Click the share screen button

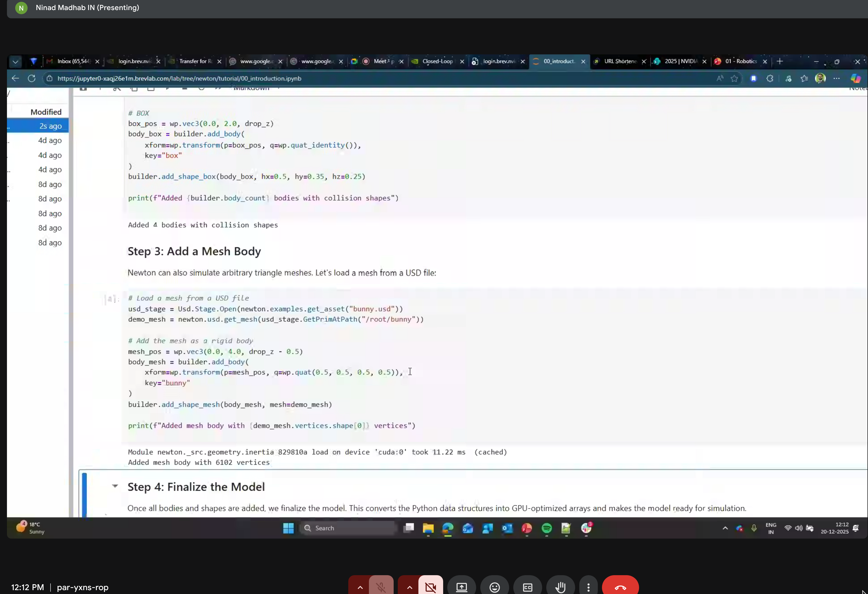[461, 587]
